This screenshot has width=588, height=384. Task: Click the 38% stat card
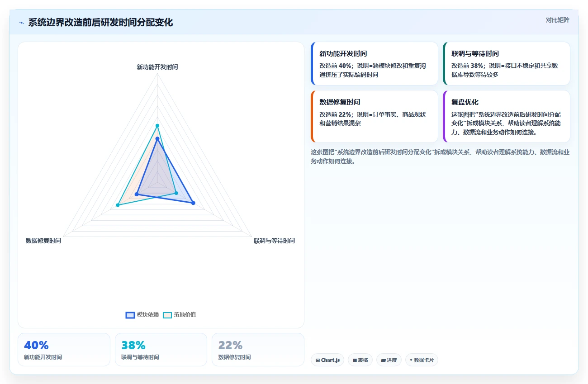pos(161,350)
